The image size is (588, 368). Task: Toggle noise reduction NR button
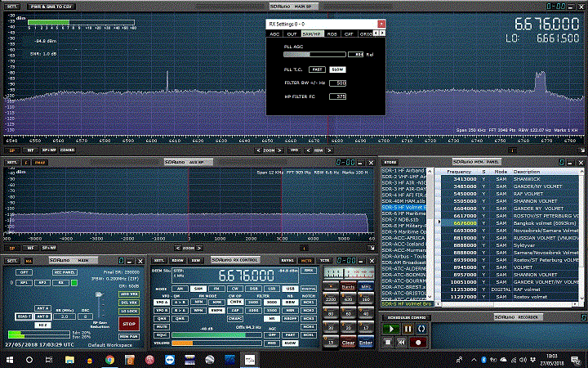tap(272, 318)
